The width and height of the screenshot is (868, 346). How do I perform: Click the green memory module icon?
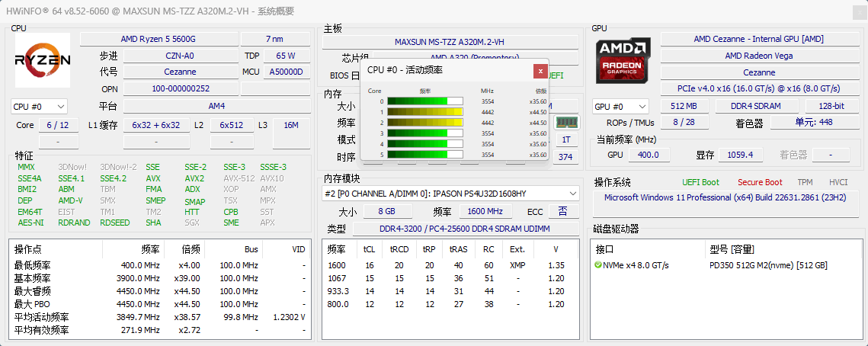pos(565,123)
